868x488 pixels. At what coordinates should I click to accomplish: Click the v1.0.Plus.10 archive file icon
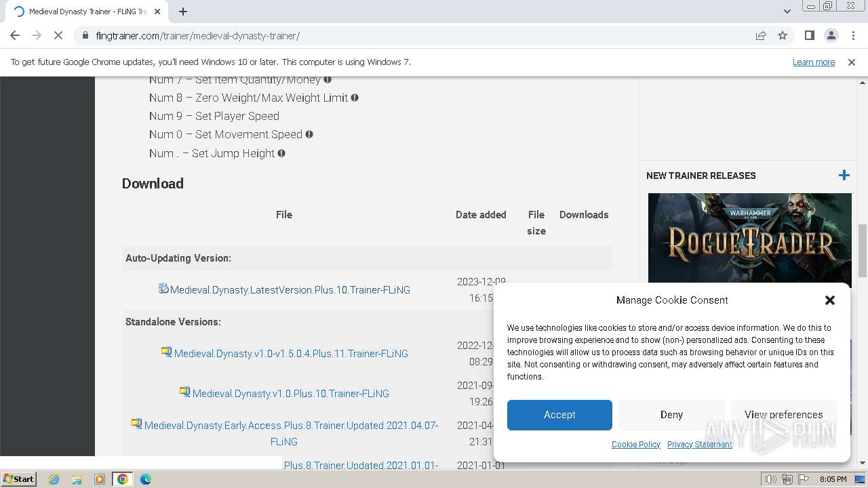184,392
